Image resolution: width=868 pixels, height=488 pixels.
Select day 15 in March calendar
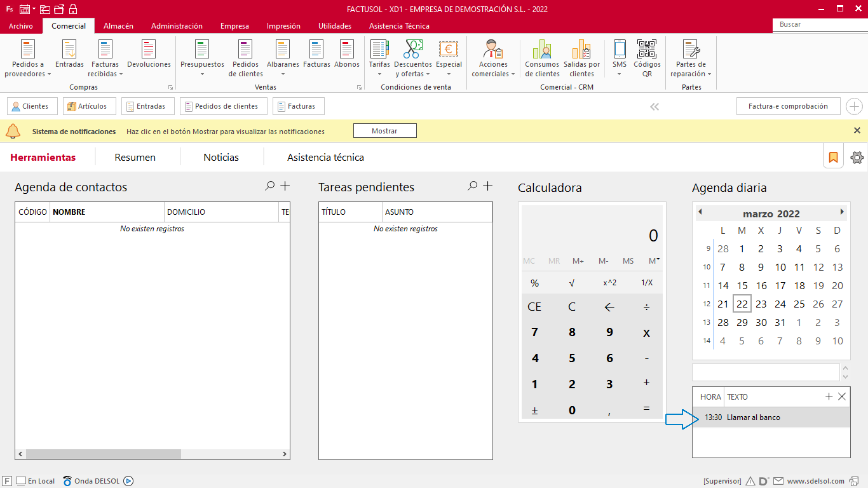click(x=742, y=286)
